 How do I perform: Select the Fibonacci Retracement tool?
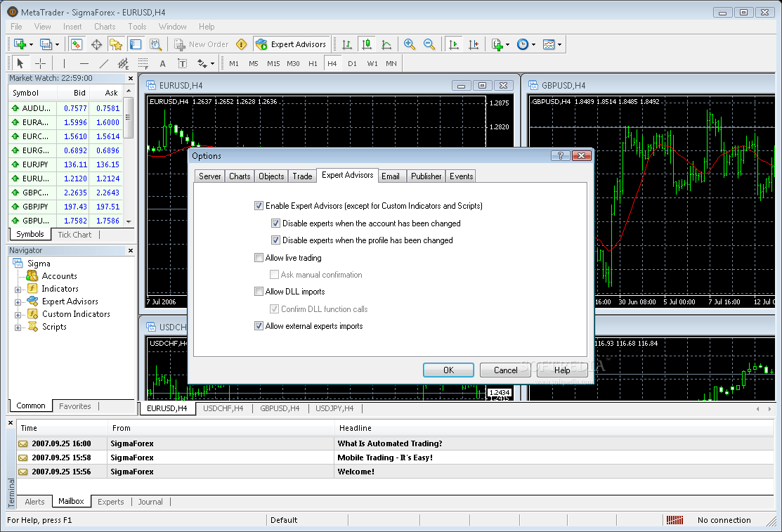coord(143,63)
